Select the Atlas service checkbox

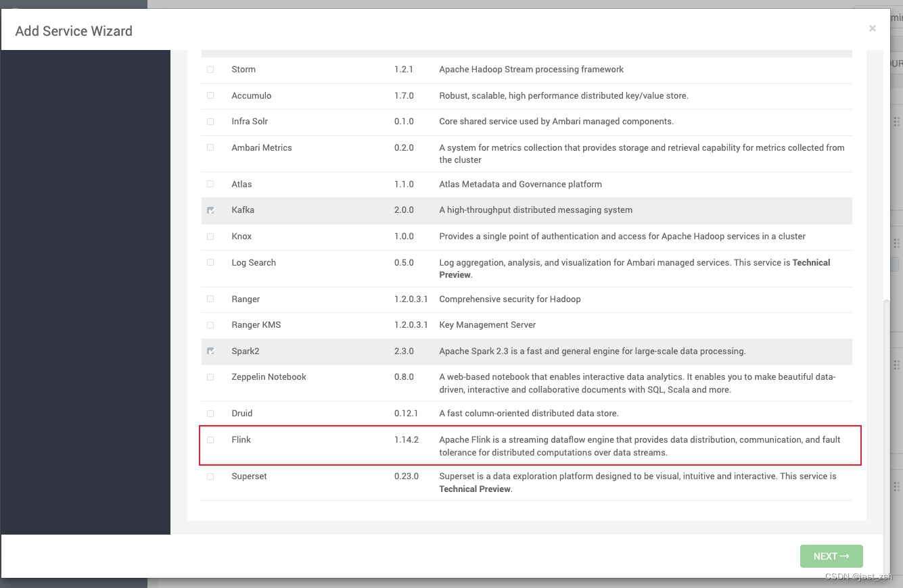210,184
